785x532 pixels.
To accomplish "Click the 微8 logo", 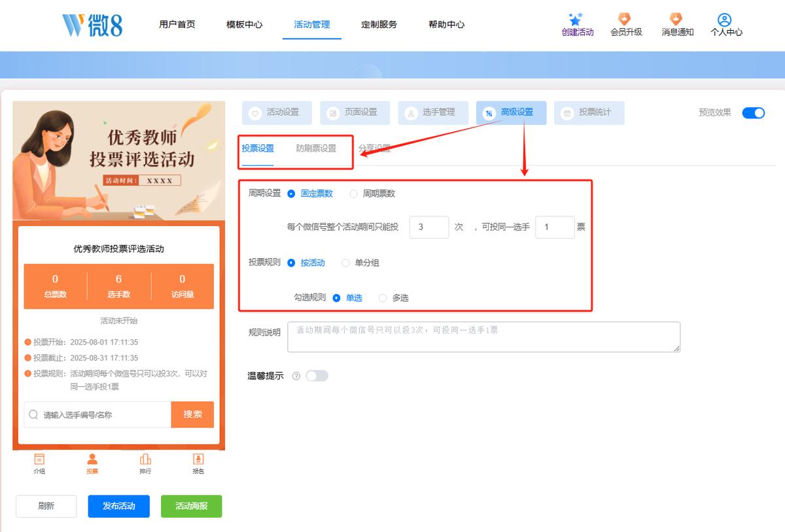I will (92, 25).
